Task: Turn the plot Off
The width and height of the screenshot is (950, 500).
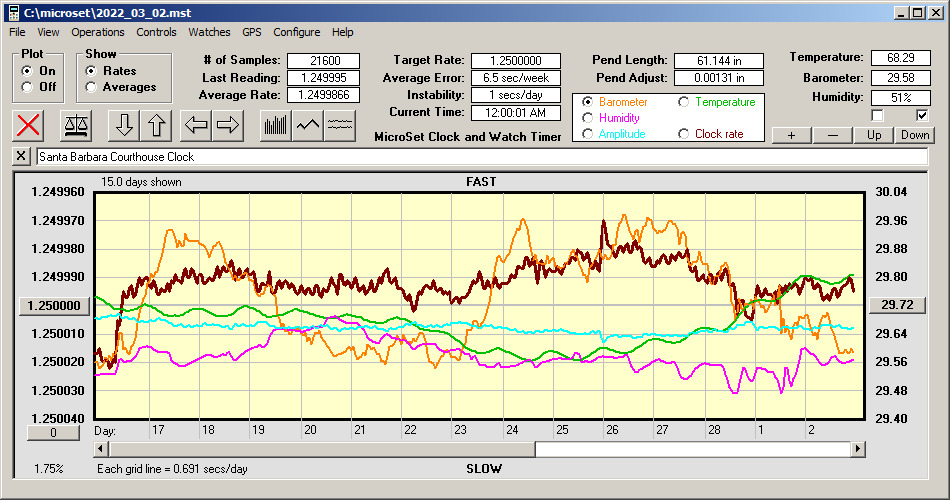Action: point(27,87)
